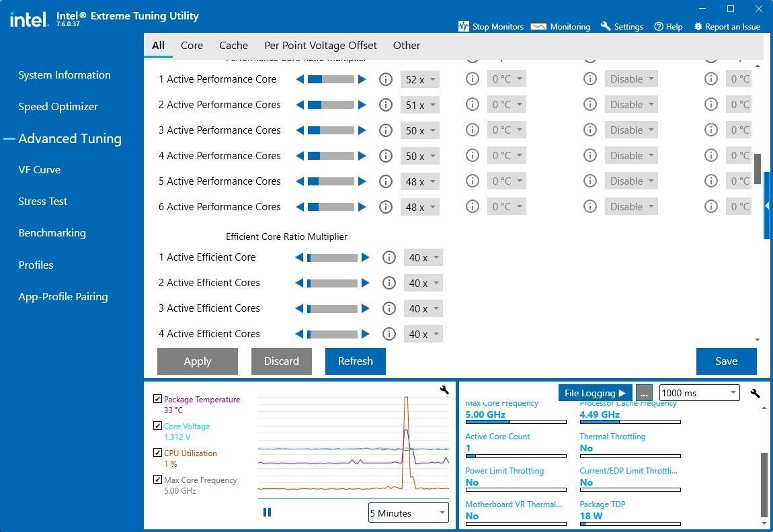This screenshot has height=532, width=773.
Task: Open Report an Issue
Action: coord(727,27)
